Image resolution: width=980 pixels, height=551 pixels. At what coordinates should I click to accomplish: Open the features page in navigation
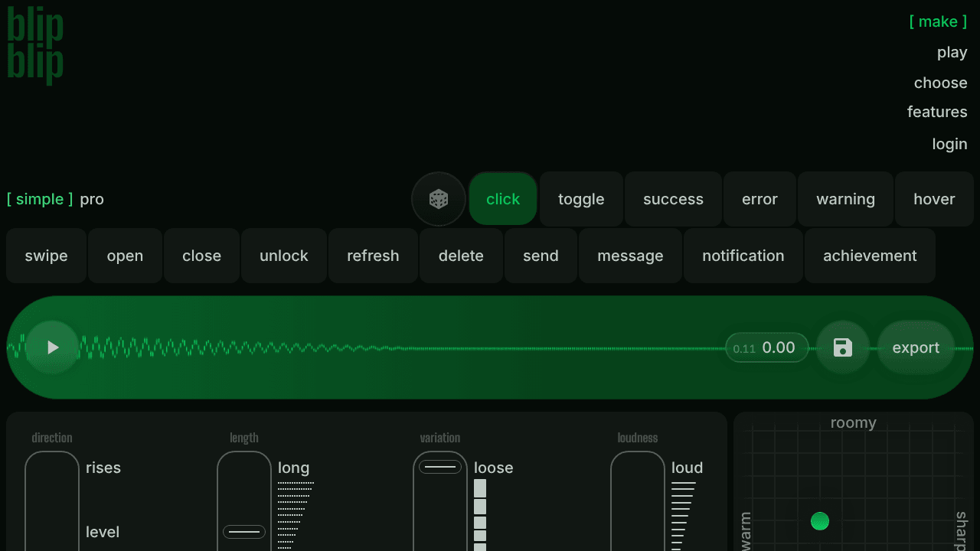[x=937, y=112]
